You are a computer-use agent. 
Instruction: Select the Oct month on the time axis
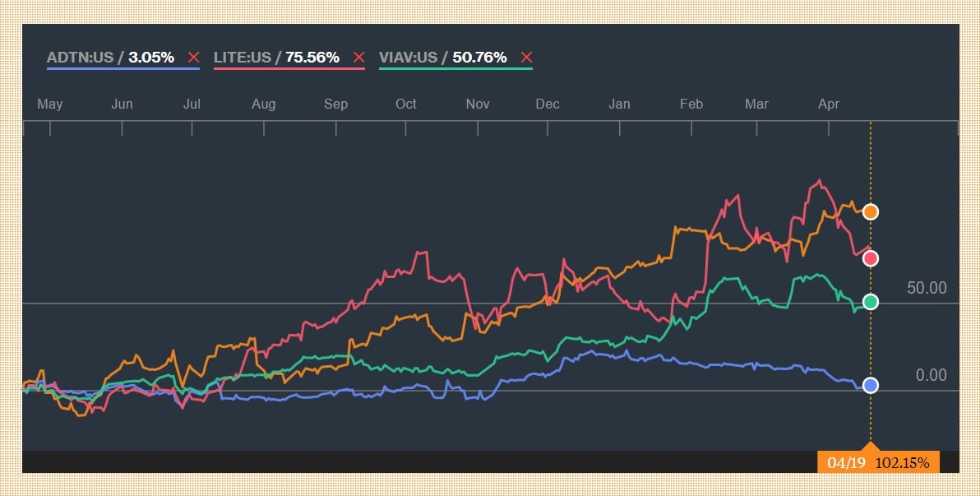tap(405, 104)
